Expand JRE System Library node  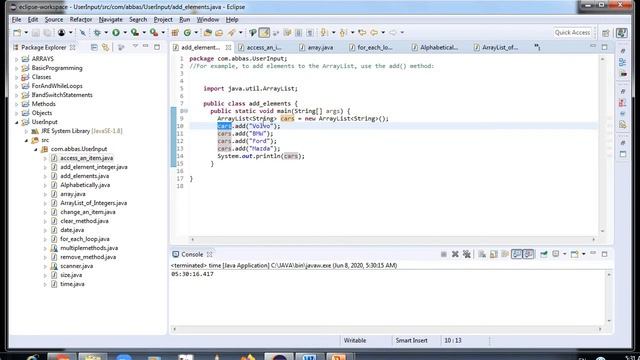pyautogui.click(x=27, y=131)
